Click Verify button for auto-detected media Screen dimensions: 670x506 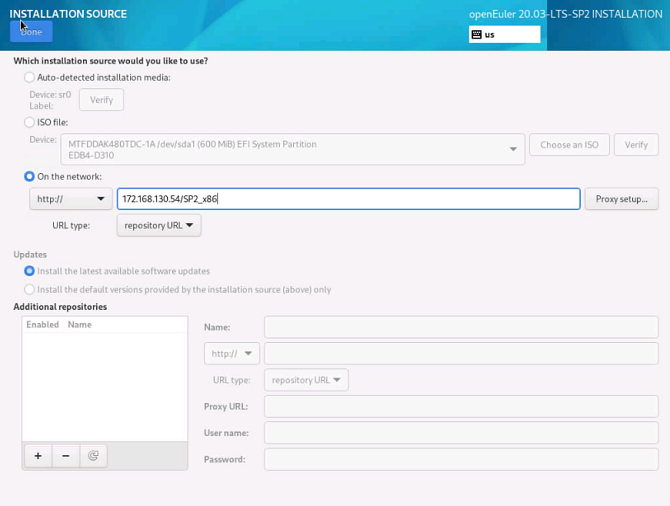click(101, 100)
